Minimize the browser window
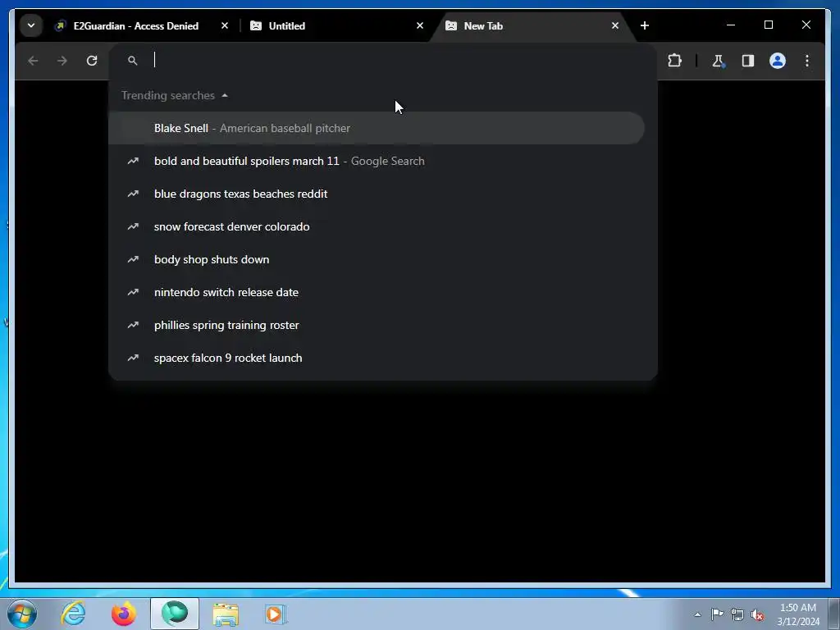The height and width of the screenshot is (630, 840). 731,25
